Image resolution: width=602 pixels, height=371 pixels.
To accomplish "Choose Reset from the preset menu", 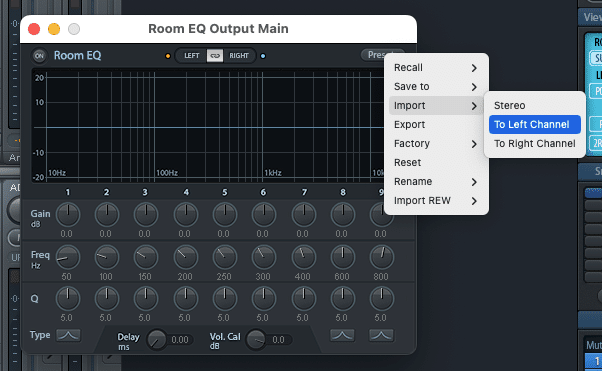I will point(436,162).
